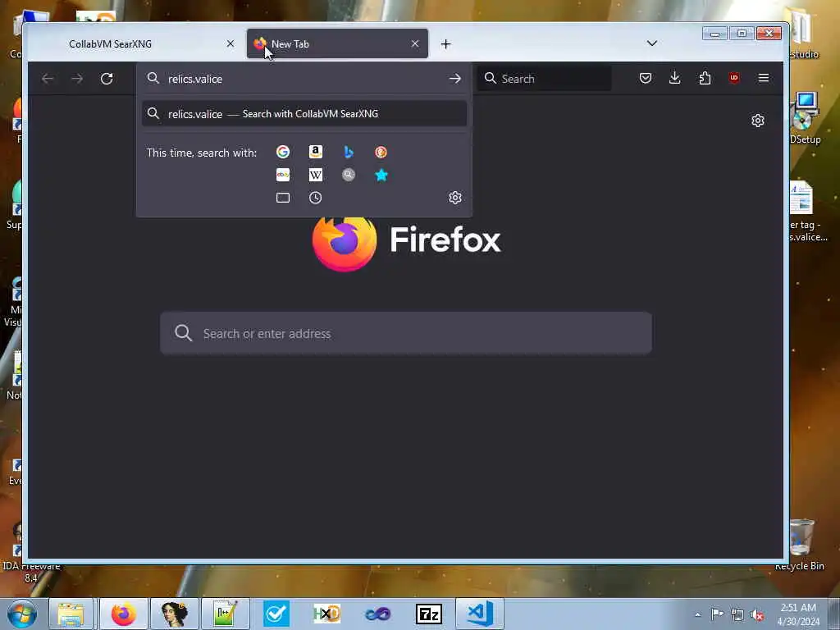Select the relics.valice SearXNG search suggestion

pyautogui.click(x=304, y=113)
